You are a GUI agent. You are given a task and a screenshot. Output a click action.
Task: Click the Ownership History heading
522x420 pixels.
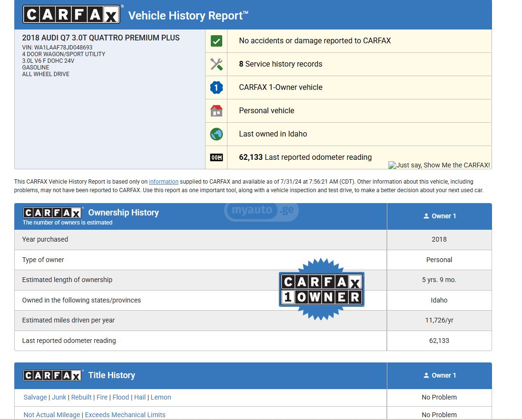124,213
